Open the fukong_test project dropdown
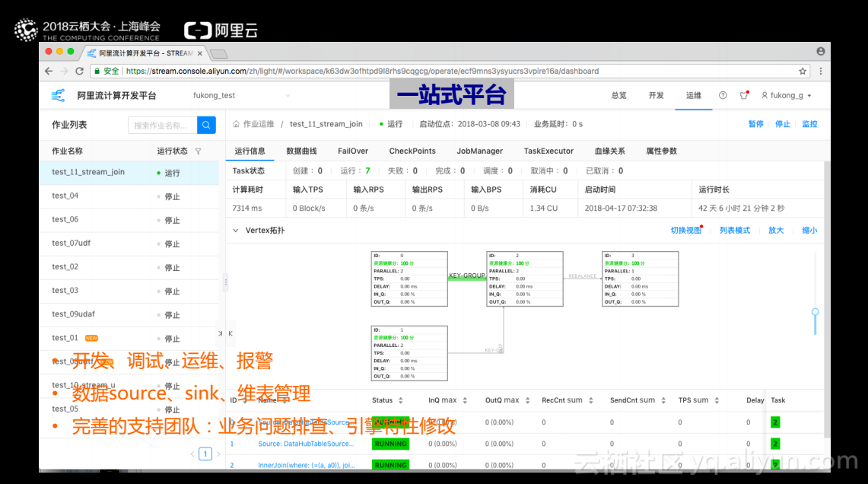868x484 pixels. pos(241,95)
